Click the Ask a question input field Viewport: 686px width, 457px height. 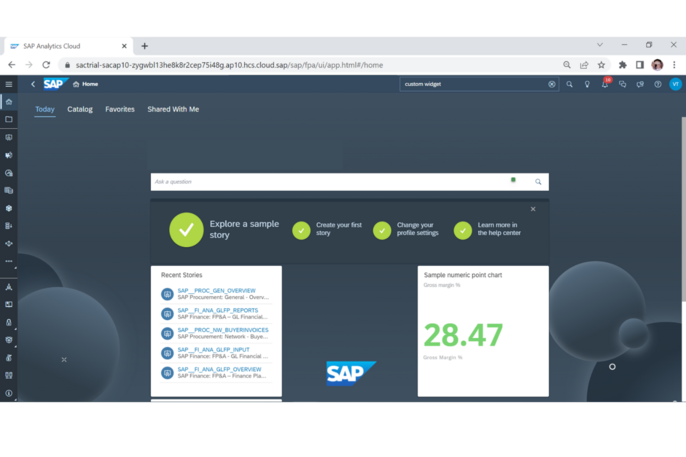(330, 182)
